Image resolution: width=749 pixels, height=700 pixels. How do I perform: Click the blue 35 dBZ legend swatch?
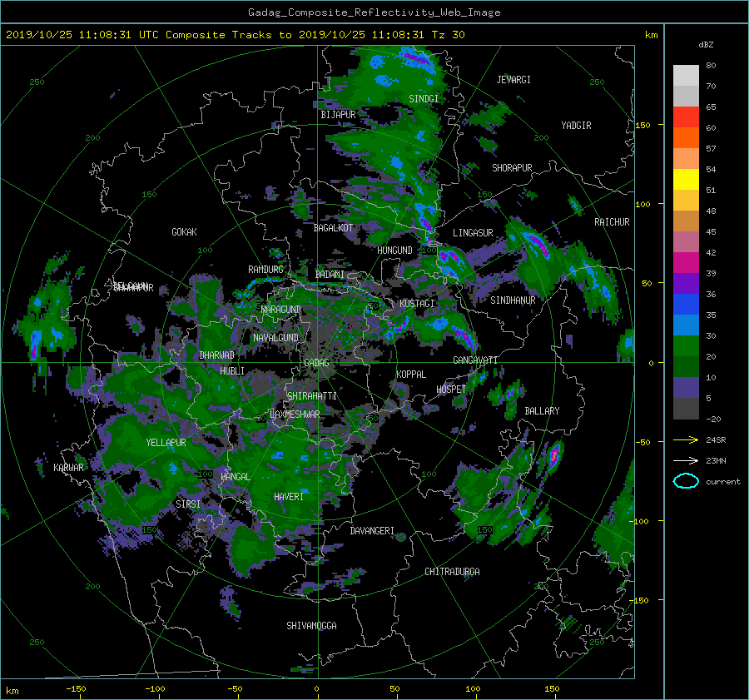tap(686, 305)
